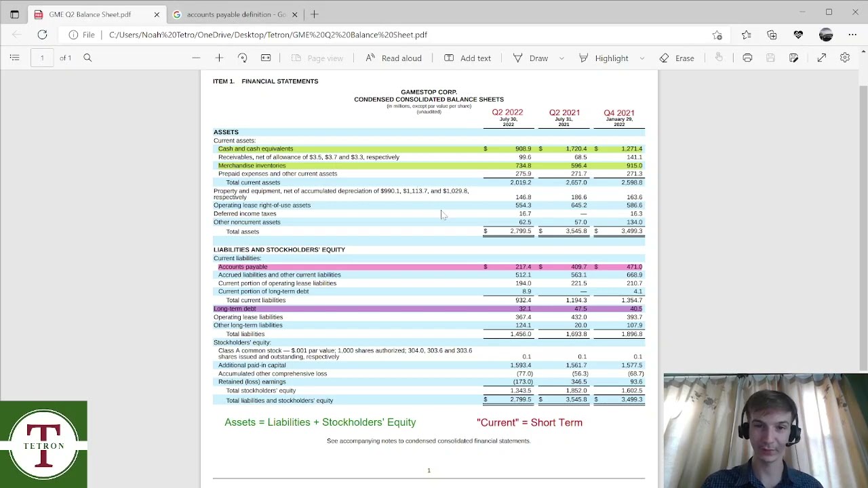Click the Tetron logo overlay

point(44,445)
